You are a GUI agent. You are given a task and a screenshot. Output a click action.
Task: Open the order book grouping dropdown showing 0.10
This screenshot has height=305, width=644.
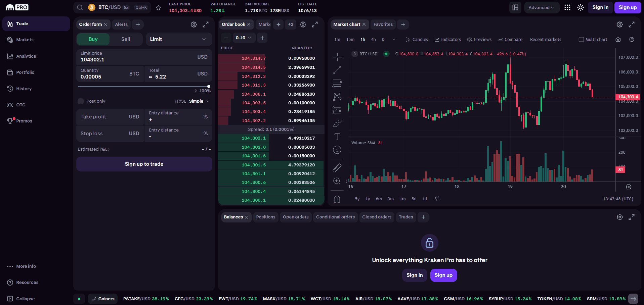(x=244, y=38)
